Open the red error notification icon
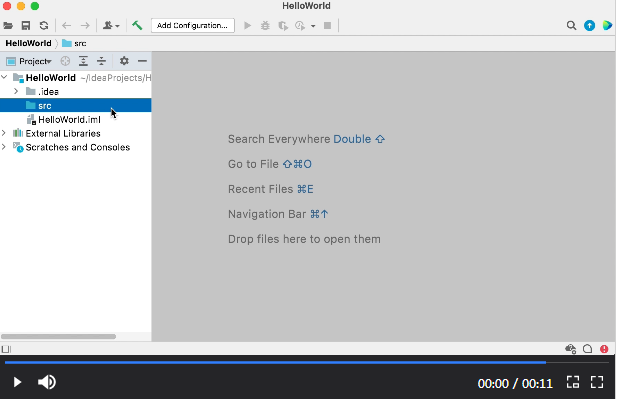The width and height of the screenshot is (617, 399). pyautogui.click(x=604, y=349)
